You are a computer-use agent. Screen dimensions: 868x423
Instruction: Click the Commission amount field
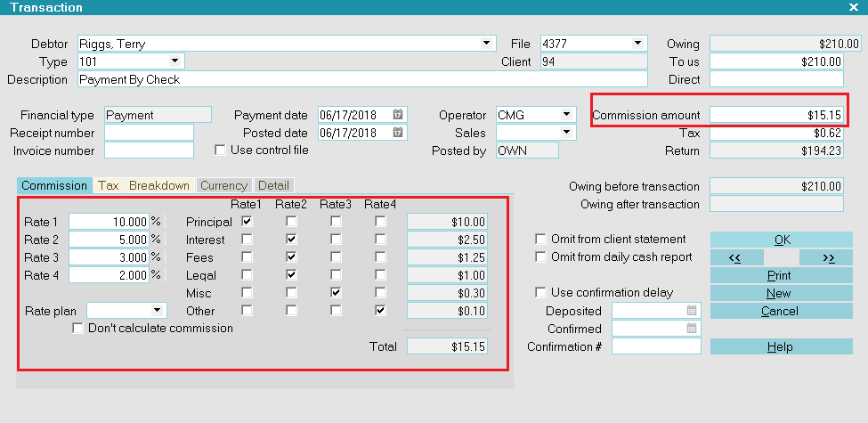coord(776,115)
